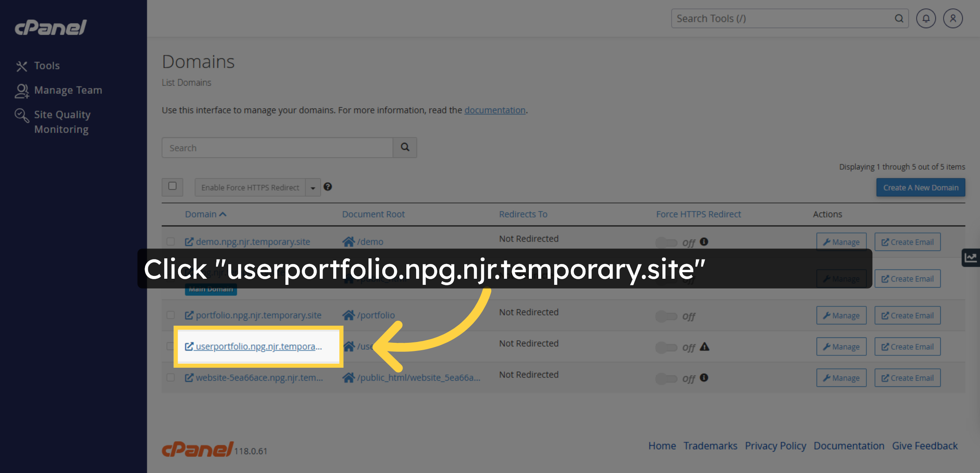Check the select-all checkbox above domain list
Screen dimensions: 980x473
point(172,187)
